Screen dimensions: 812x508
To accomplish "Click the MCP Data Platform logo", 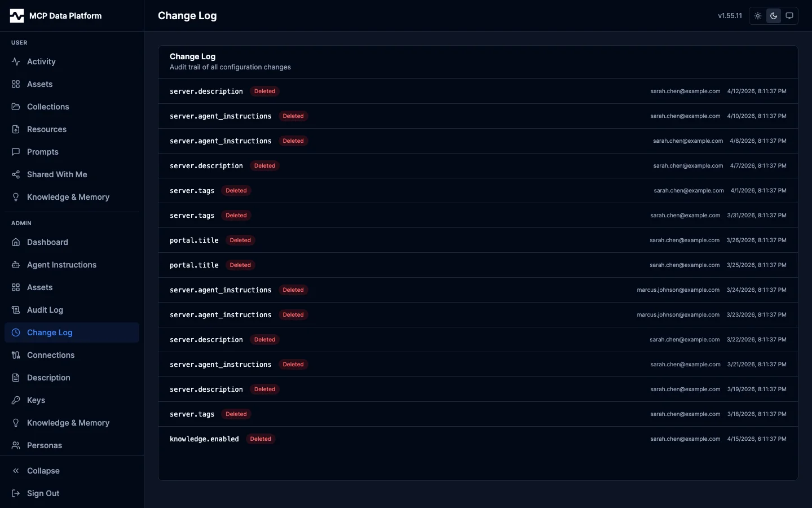I will coord(56,15).
